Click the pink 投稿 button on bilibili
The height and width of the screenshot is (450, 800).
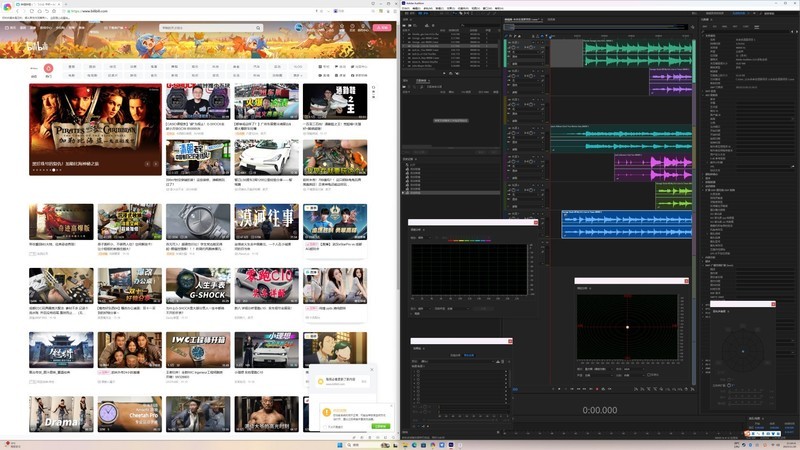[x=381, y=28]
